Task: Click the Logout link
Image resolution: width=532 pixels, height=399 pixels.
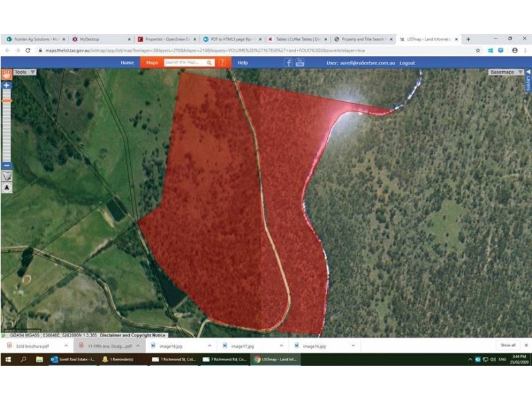Action: [x=408, y=63]
